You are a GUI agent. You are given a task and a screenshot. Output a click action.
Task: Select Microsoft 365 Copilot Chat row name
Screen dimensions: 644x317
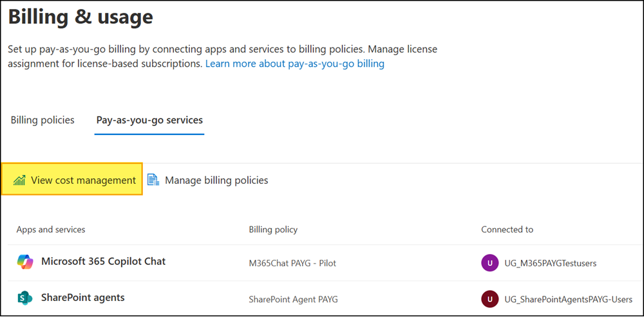(x=104, y=261)
